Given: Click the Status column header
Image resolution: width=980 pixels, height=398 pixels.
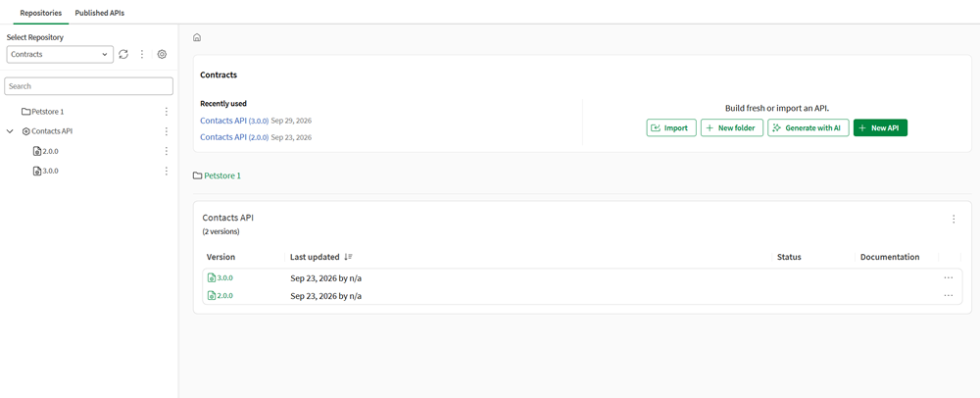Looking at the screenshot, I should click(x=789, y=257).
